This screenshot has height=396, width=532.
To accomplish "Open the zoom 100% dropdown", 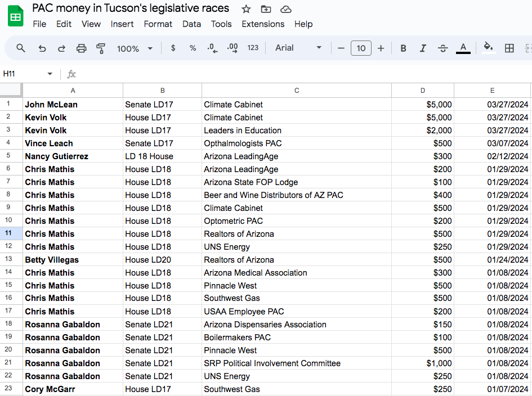I will [135, 48].
